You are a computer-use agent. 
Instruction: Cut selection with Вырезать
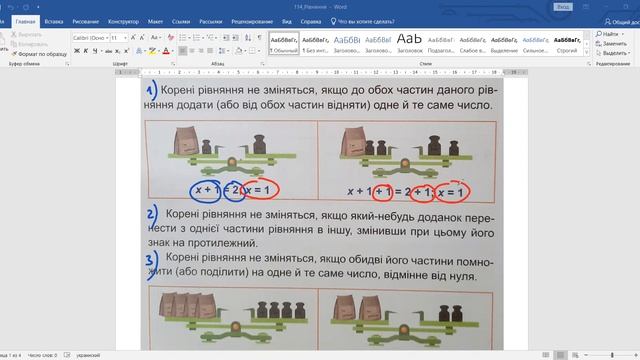pos(26,35)
